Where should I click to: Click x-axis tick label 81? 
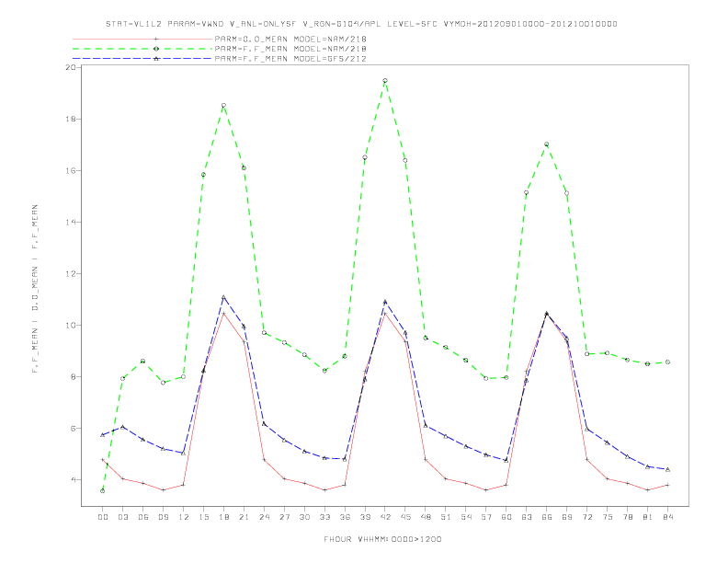point(648,517)
